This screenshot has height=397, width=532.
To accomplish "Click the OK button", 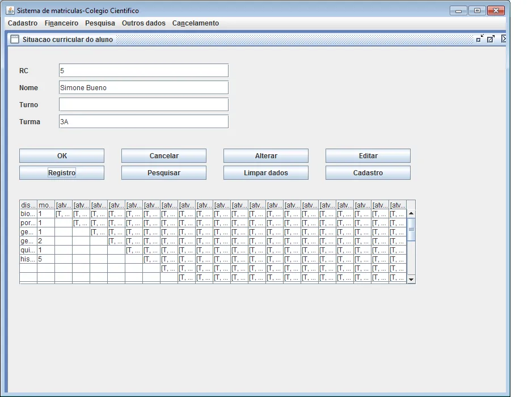I will pos(62,156).
